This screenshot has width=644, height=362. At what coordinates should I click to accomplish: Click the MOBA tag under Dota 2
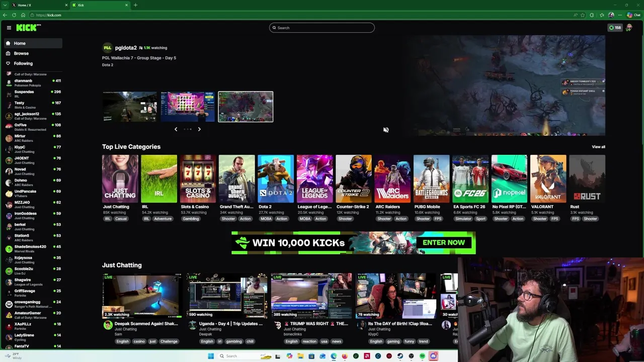point(266,219)
